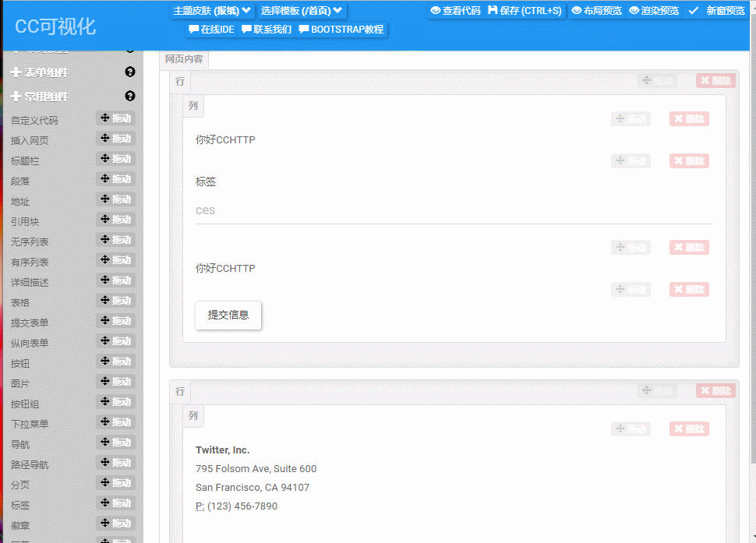This screenshot has height=543, width=756.
Task: Open the 主题皮肤 (报纸) dropdown
Action: pos(212,11)
